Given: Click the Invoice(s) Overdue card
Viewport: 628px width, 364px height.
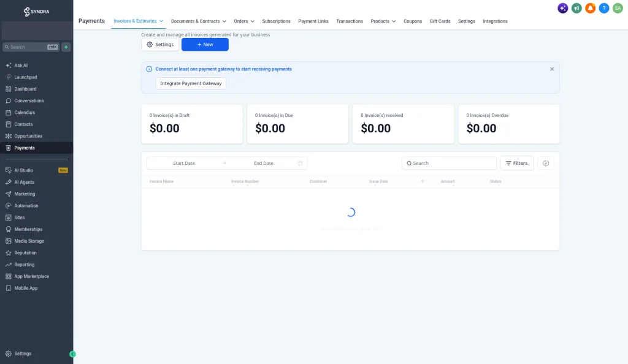Looking at the screenshot, I should [x=508, y=124].
